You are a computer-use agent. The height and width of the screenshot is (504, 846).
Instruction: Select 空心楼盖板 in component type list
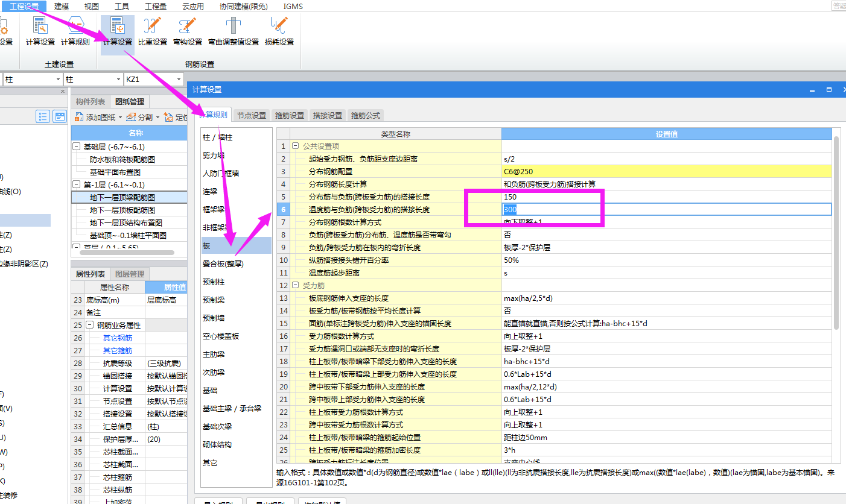(x=237, y=336)
